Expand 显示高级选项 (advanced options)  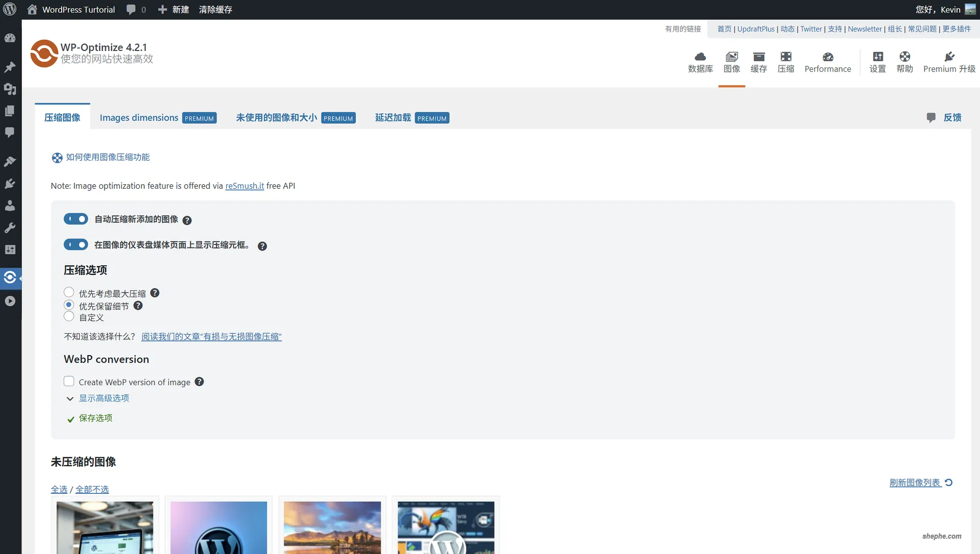(104, 398)
